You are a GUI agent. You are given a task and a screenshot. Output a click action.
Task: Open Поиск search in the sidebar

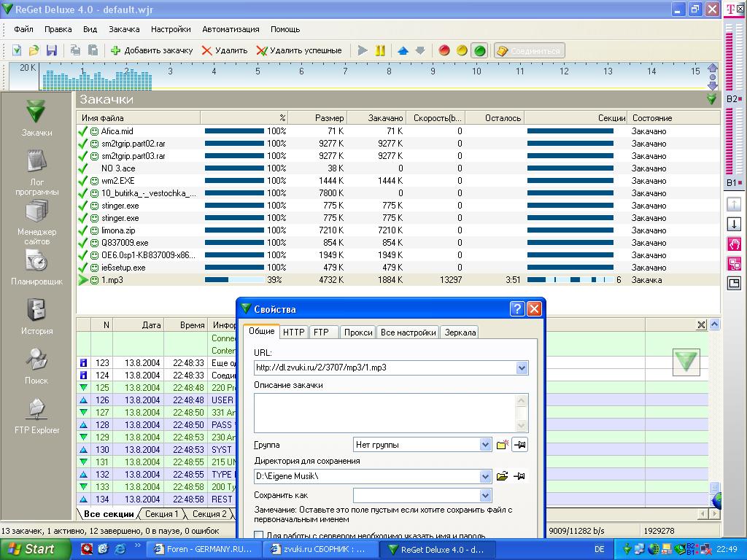[x=36, y=366]
